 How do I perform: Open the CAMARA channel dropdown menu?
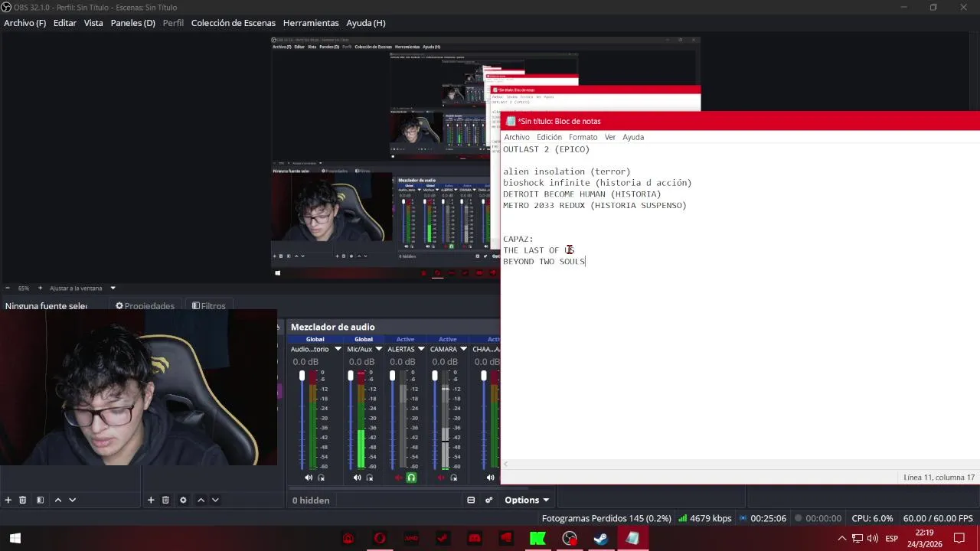[463, 349]
